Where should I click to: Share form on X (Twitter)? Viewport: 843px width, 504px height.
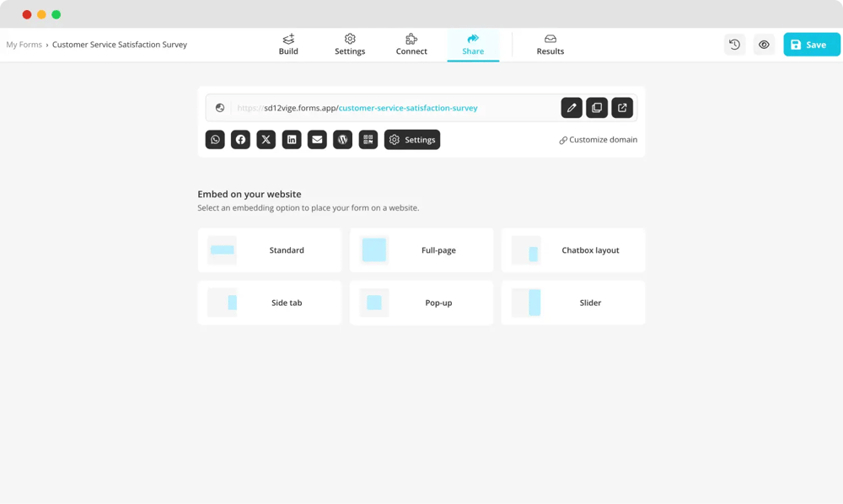coord(266,140)
